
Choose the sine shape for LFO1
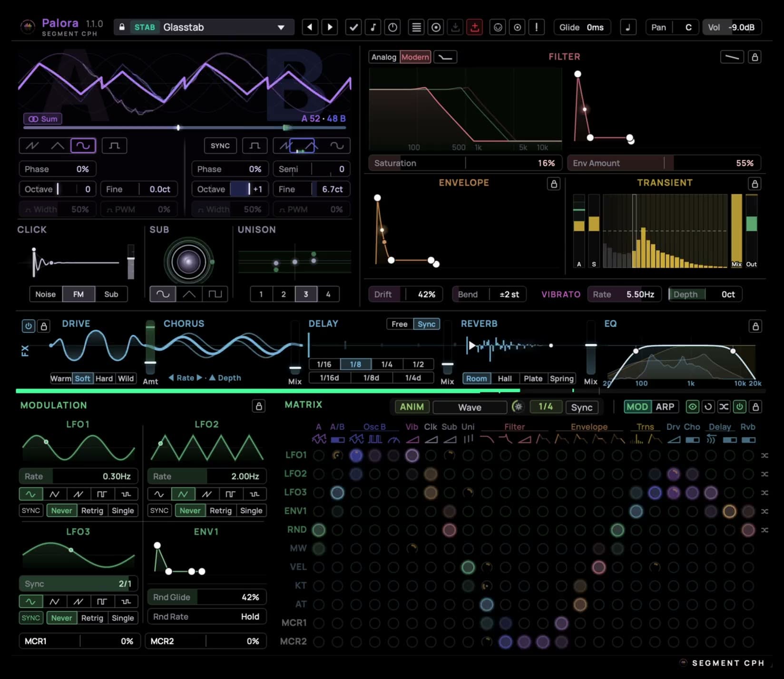tap(31, 494)
